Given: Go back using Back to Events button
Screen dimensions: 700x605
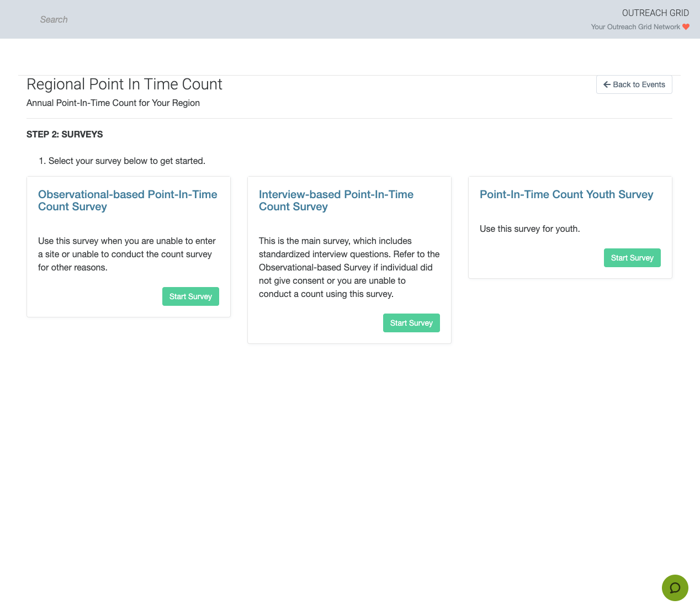Looking at the screenshot, I should 634,84.
